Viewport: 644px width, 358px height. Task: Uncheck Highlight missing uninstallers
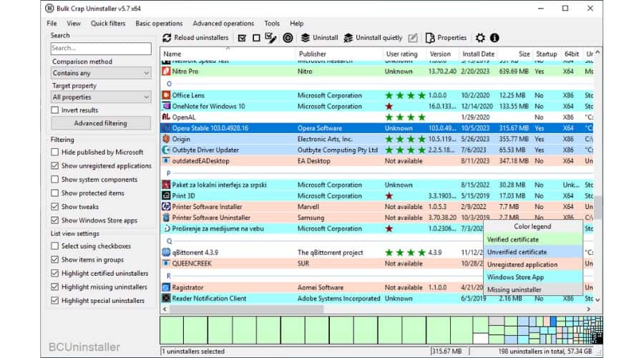(54, 287)
